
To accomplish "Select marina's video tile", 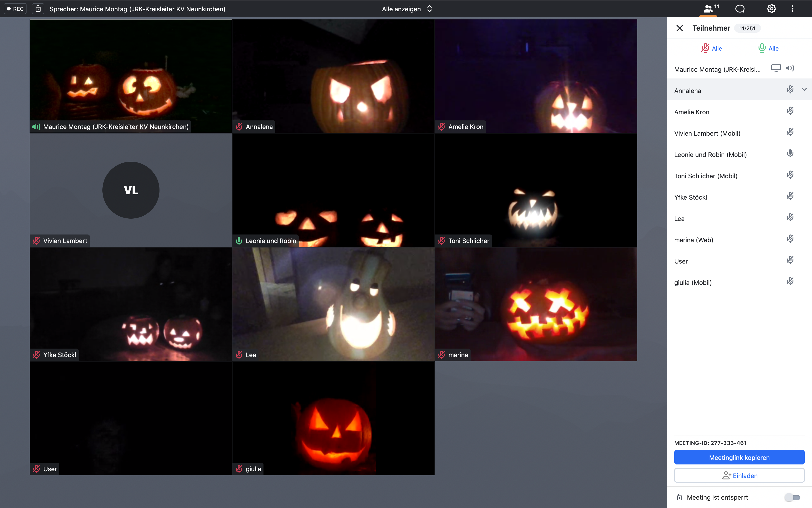I will 536,304.
